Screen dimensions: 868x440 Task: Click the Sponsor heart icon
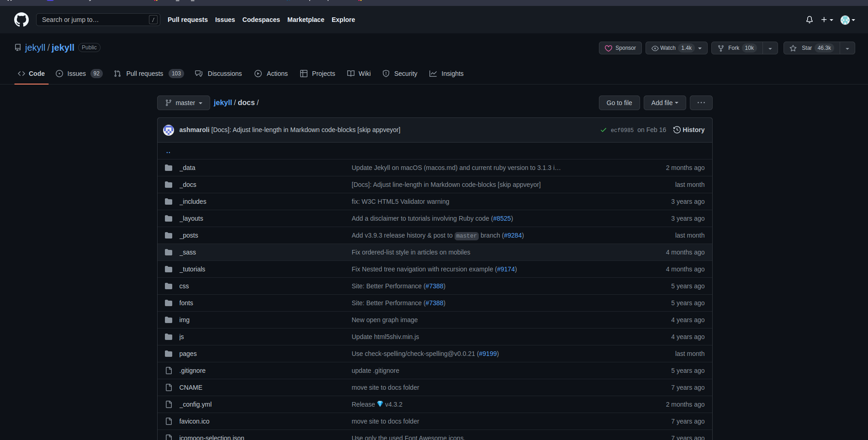609,48
